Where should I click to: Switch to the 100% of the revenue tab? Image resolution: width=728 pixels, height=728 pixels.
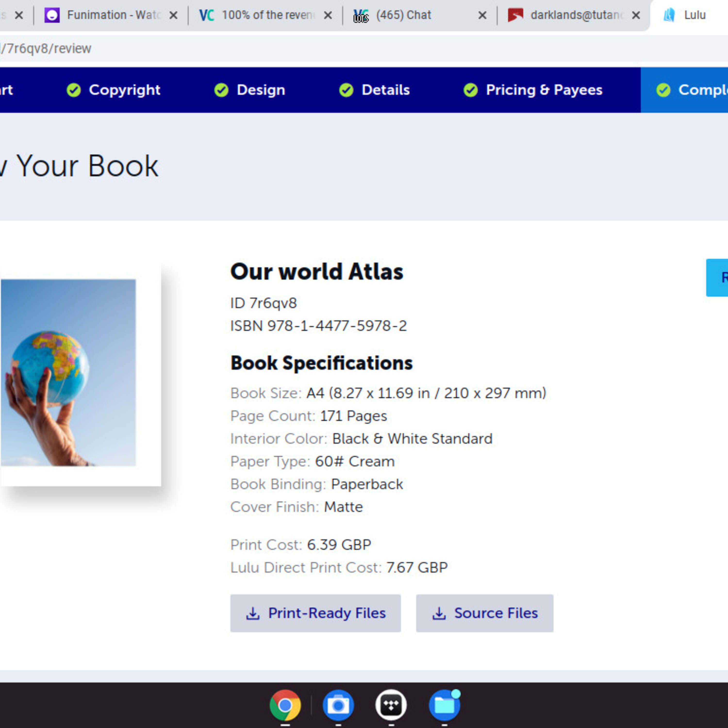click(x=266, y=15)
